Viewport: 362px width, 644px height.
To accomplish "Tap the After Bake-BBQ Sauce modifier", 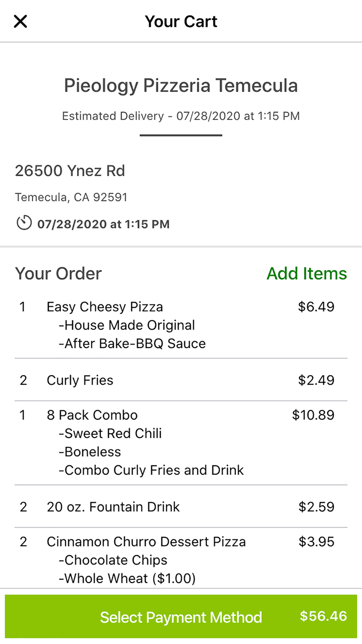I will (132, 343).
